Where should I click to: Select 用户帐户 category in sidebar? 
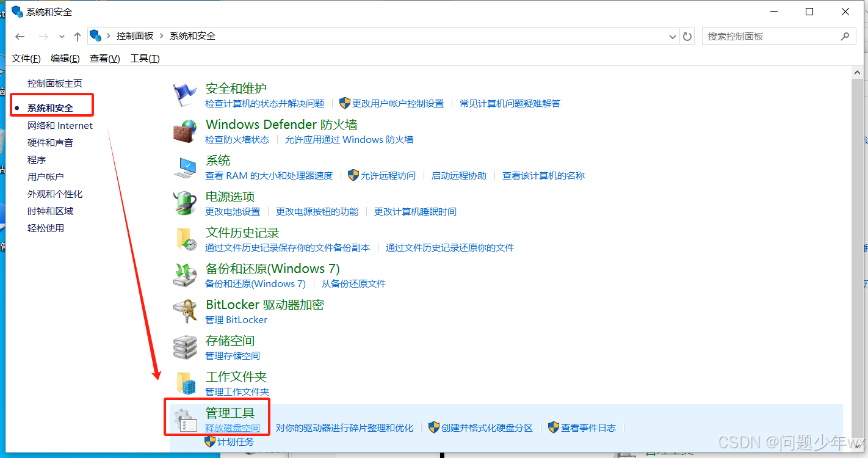pos(46,177)
